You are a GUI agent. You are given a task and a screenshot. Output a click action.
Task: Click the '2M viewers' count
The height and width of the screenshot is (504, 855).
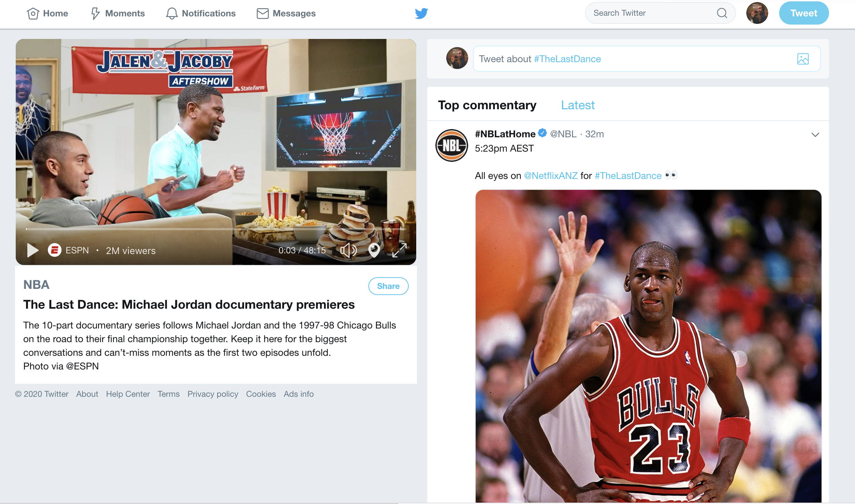131,251
